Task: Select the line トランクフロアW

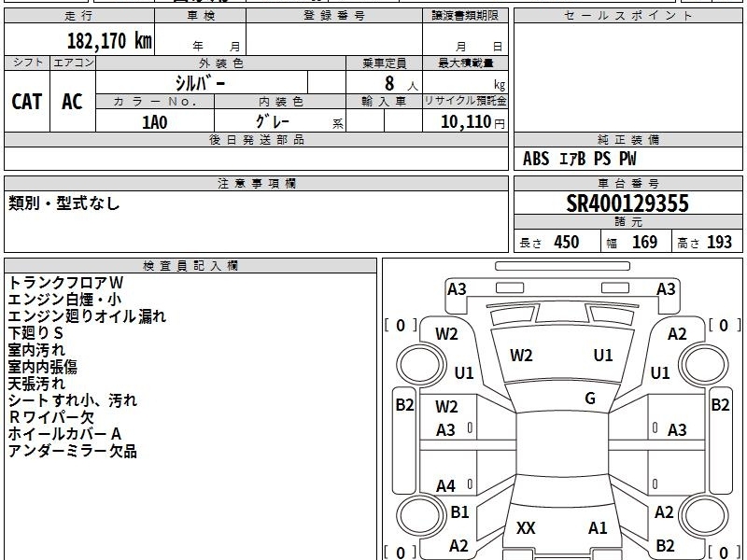Action: pyautogui.click(x=65, y=283)
